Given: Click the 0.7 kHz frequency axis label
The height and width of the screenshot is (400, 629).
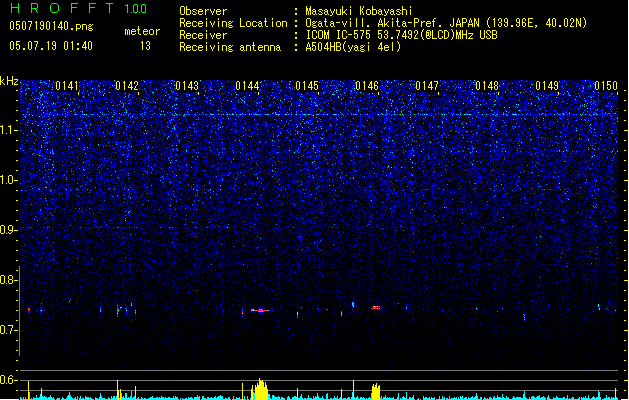Looking at the screenshot, I should click(x=8, y=330).
